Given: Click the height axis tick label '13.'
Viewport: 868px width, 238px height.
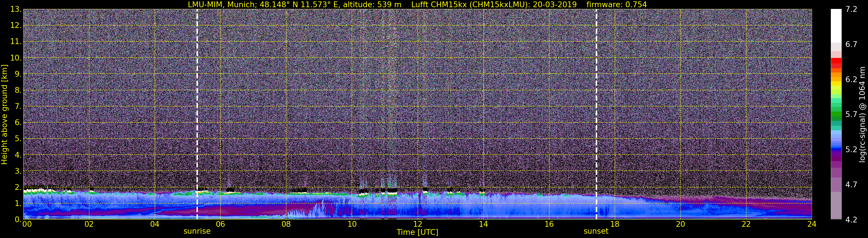Looking at the screenshot, I should point(16,9).
